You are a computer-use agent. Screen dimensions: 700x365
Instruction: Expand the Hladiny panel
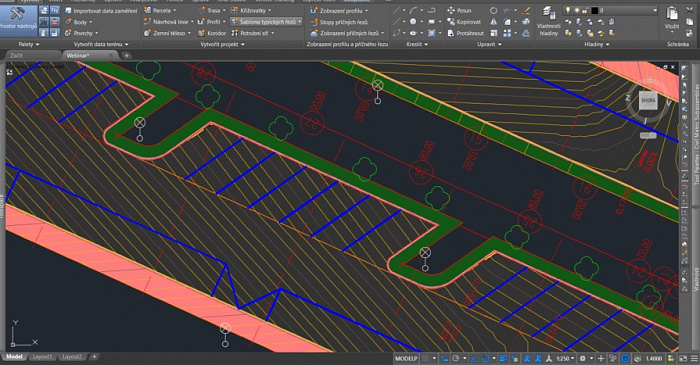tap(596, 44)
